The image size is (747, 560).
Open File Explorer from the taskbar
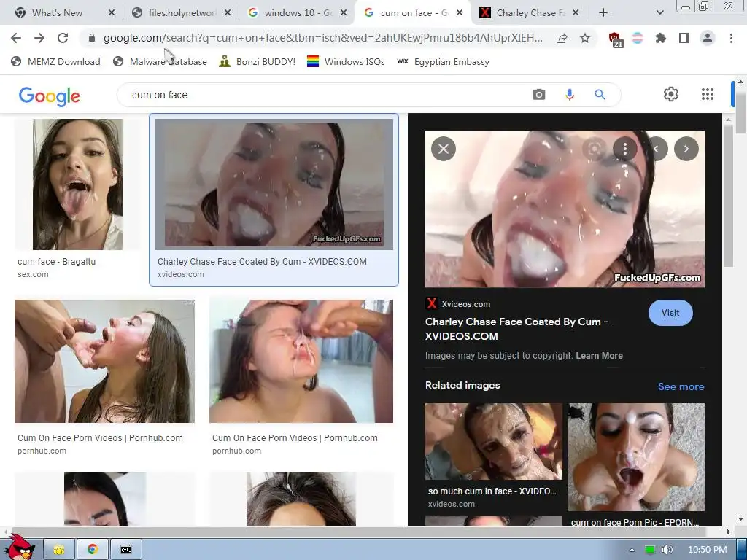pos(59,550)
